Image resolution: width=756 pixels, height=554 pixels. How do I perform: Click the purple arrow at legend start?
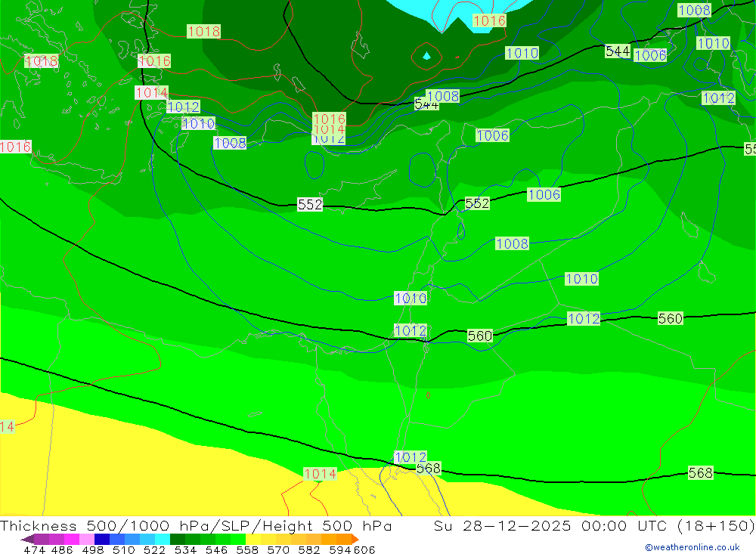(27, 539)
